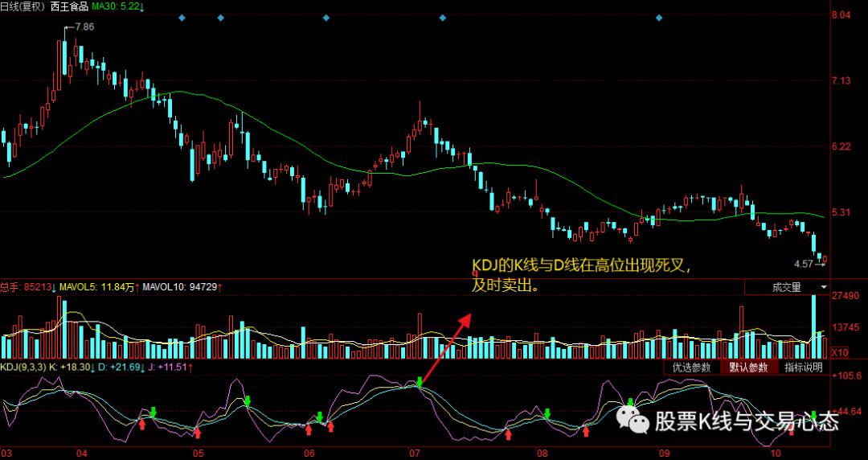Open the 成交量 indicator dropdown
The image size is (868, 460).
pyautogui.click(x=787, y=288)
